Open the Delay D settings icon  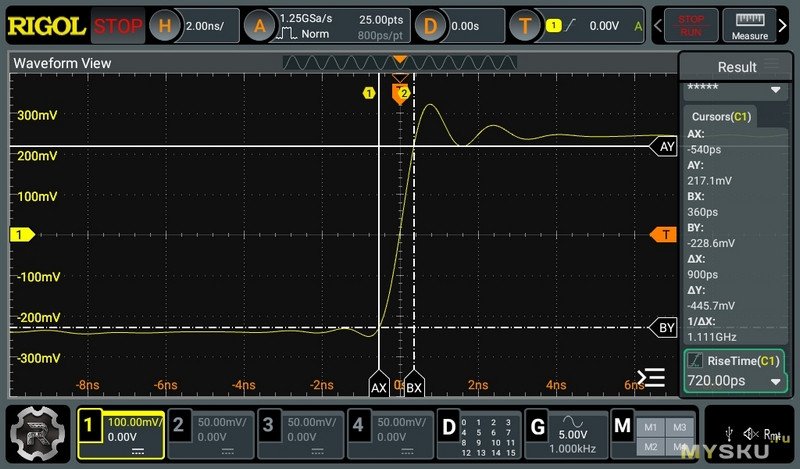tap(431, 26)
